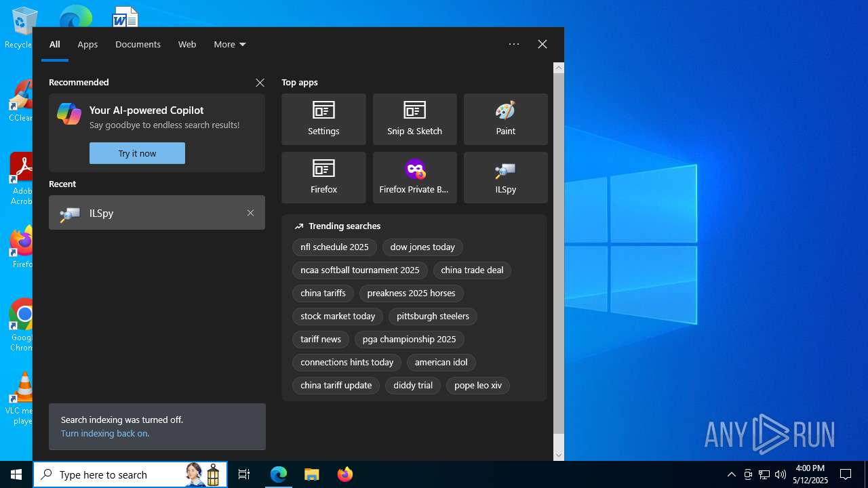Open ILSpy from Recent list
Screen dimensions: 868x488
(157, 213)
